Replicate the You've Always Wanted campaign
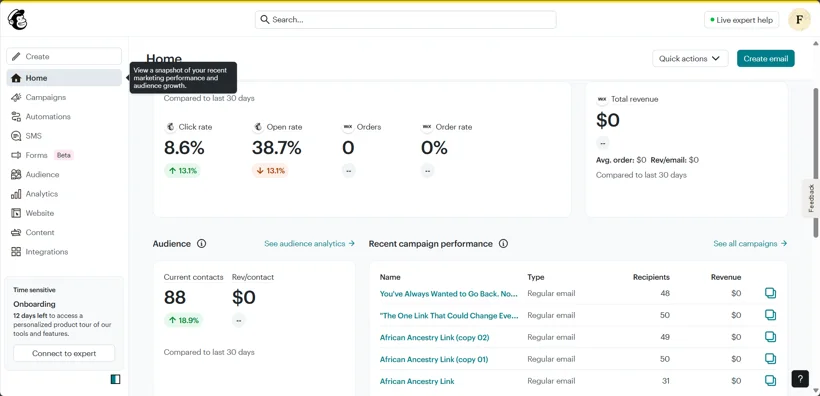820x396 pixels. click(x=770, y=293)
